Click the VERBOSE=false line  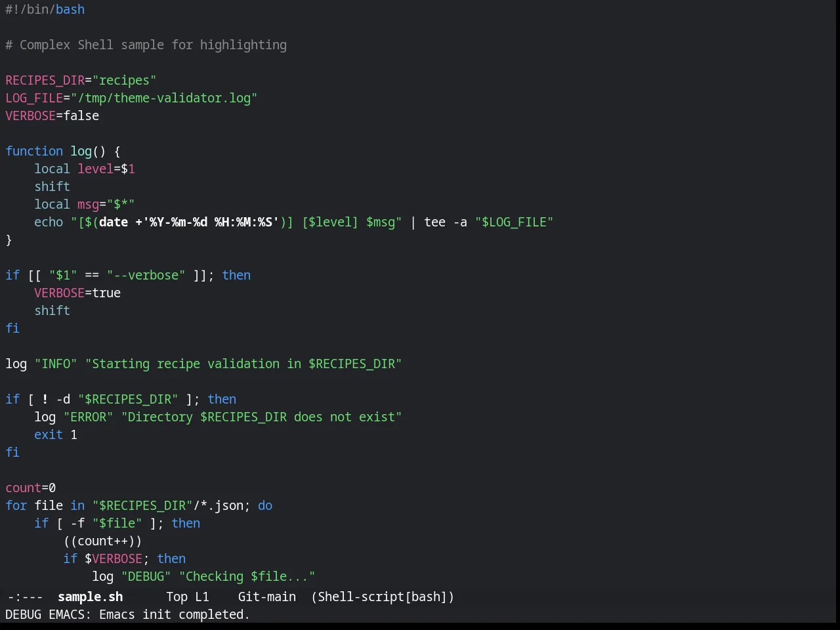click(52, 115)
